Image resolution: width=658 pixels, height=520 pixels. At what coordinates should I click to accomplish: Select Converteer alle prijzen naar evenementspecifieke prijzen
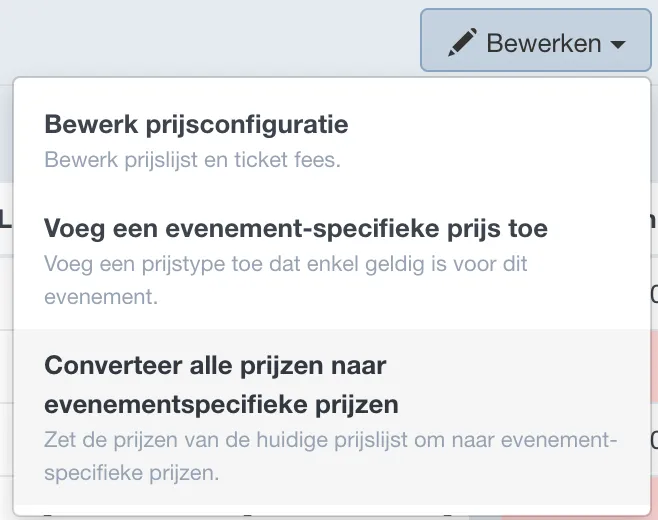pos(222,384)
